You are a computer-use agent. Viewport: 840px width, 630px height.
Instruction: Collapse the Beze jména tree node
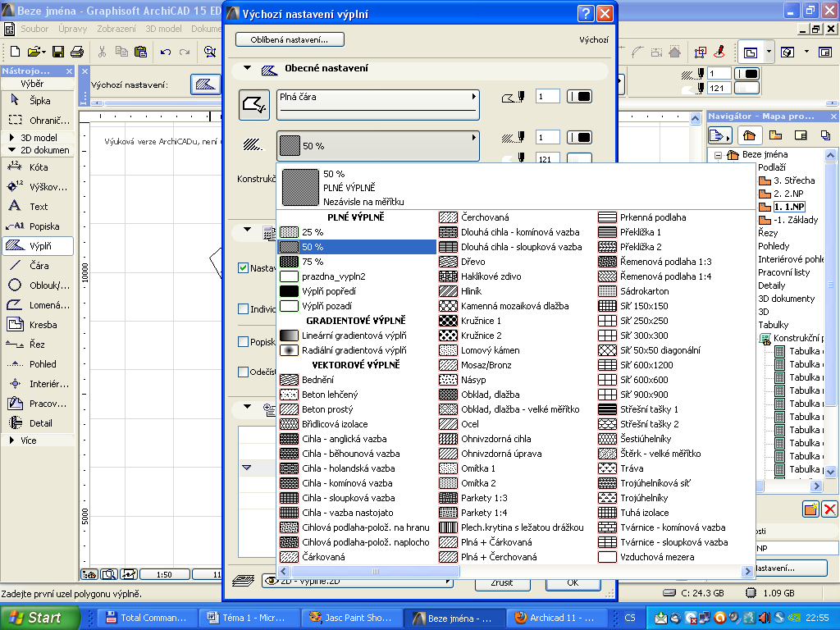pos(718,155)
